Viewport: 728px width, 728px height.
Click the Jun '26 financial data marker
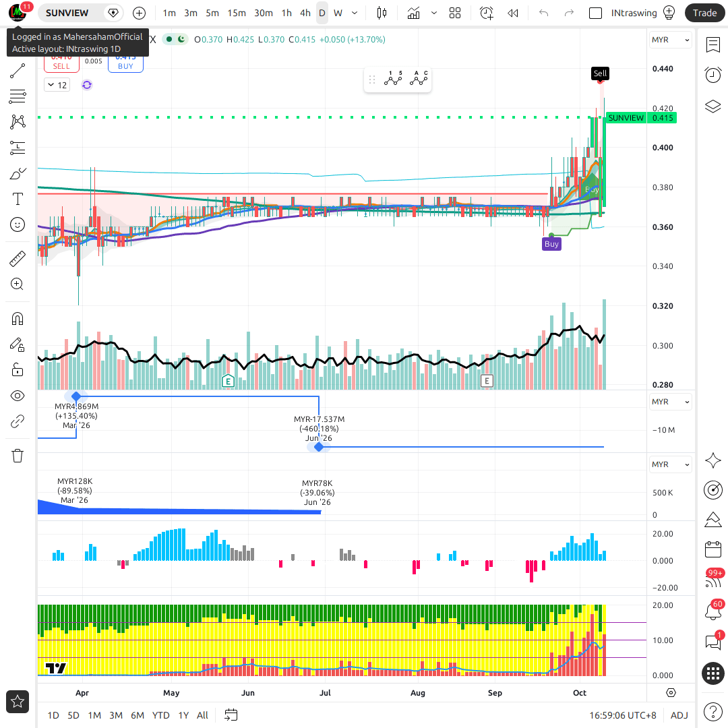click(319, 447)
